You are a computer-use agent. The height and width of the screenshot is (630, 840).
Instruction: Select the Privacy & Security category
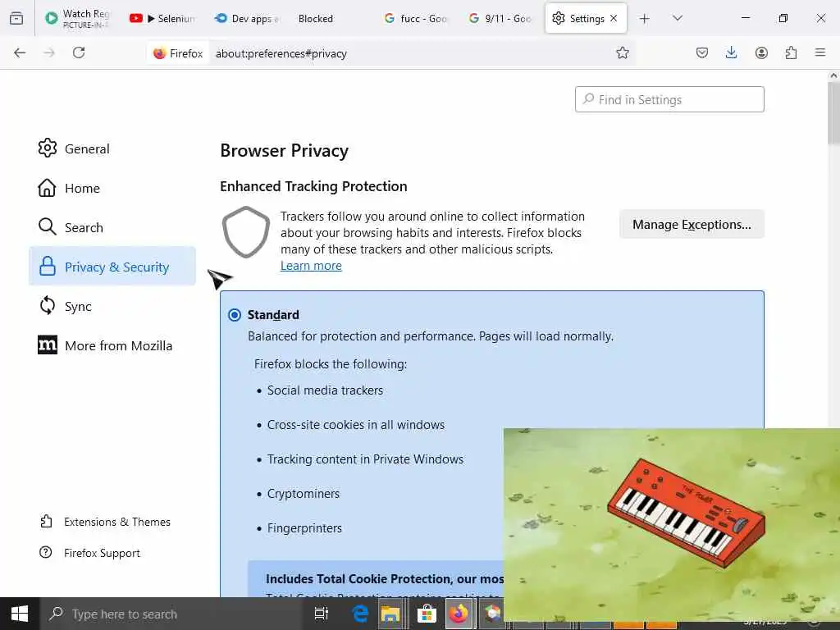(x=112, y=267)
